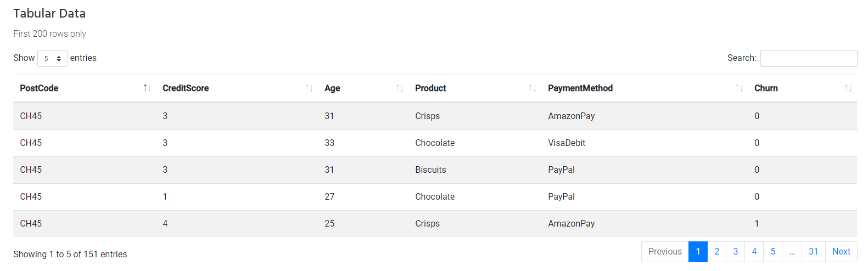
Task: Click the PostCode column header text
Action: 39,88
